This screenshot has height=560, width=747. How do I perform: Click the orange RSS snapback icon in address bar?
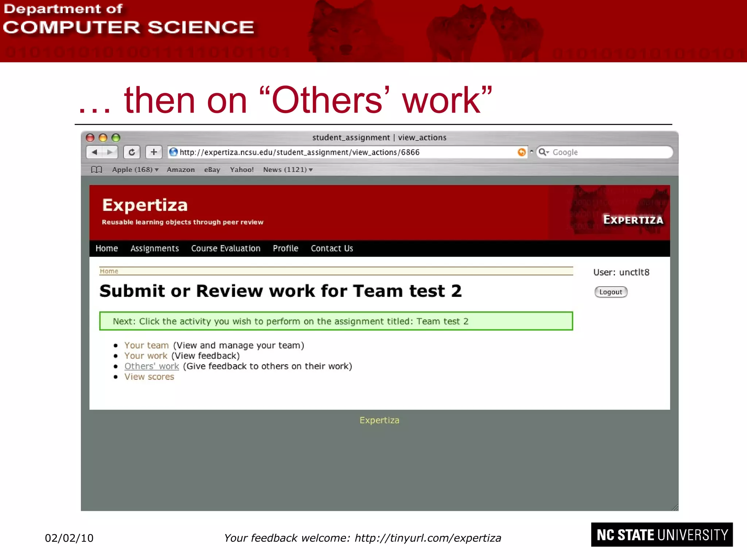tap(522, 152)
